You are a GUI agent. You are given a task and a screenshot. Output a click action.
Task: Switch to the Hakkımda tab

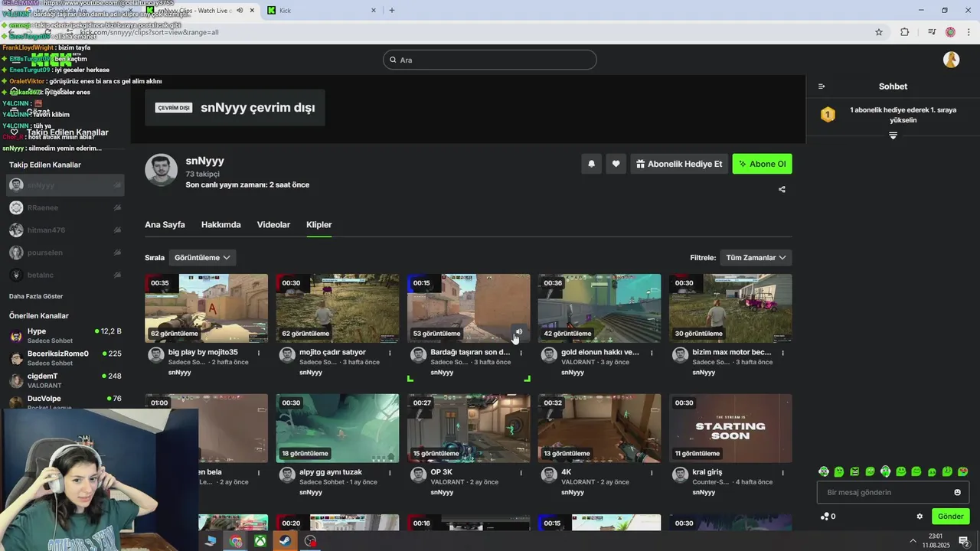click(x=220, y=225)
